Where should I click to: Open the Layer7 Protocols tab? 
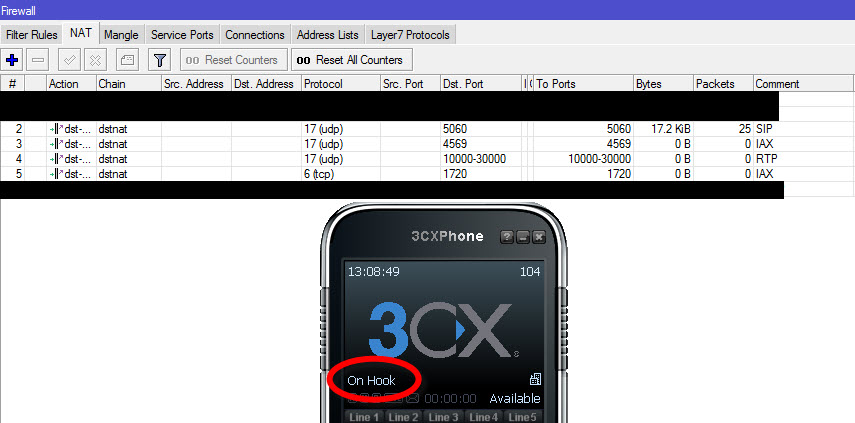click(x=410, y=35)
